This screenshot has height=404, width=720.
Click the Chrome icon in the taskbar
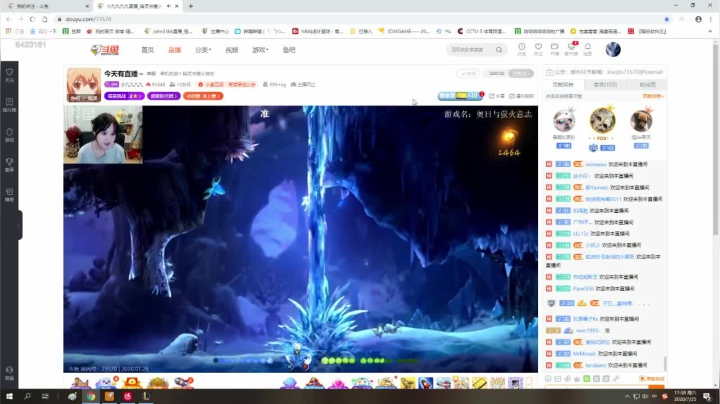pos(91,396)
